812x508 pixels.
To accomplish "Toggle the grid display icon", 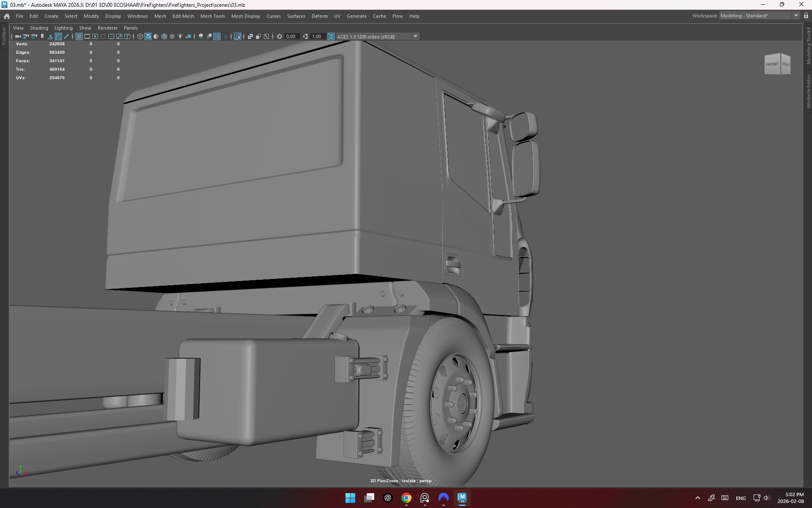I will point(79,36).
